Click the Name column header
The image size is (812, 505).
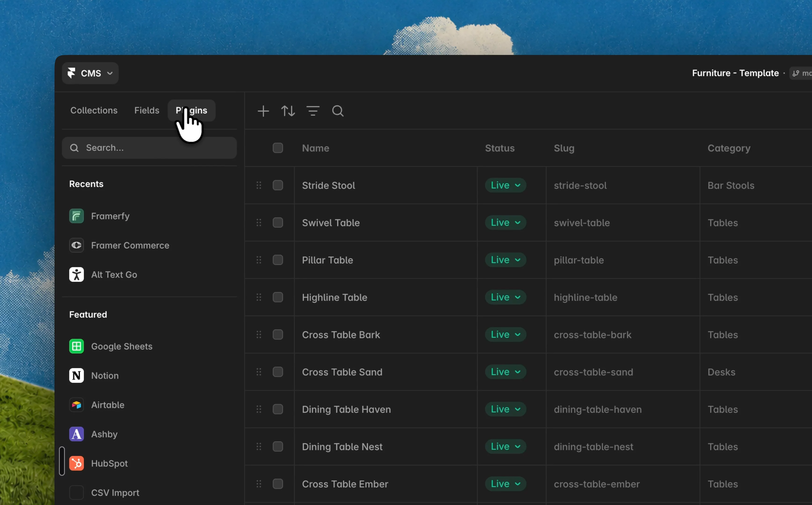316,148
